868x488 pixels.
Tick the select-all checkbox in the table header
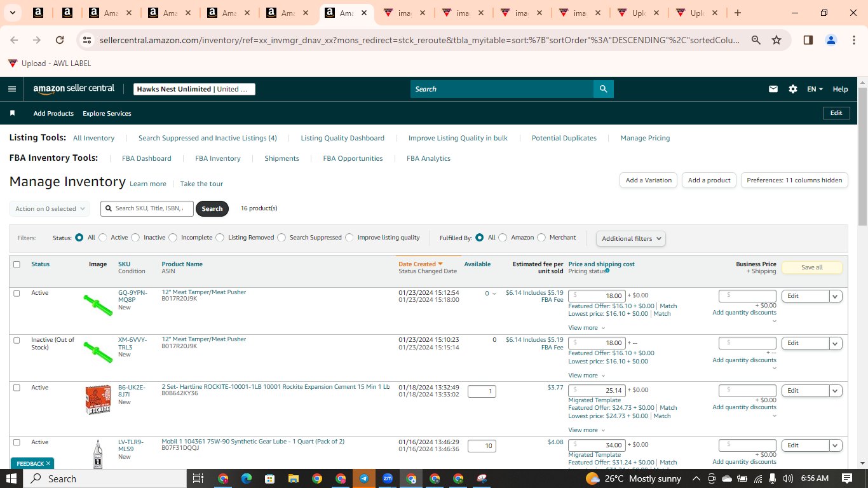pyautogui.click(x=17, y=264)
